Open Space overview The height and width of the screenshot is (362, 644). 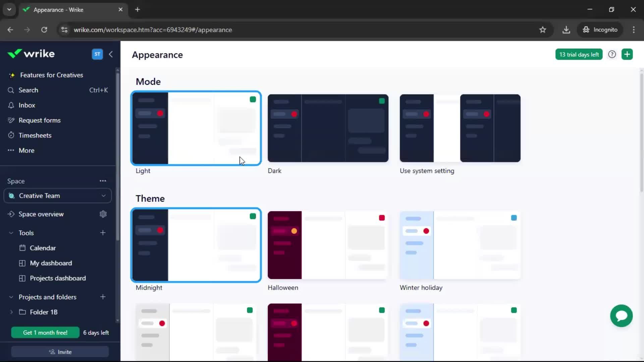41,214
